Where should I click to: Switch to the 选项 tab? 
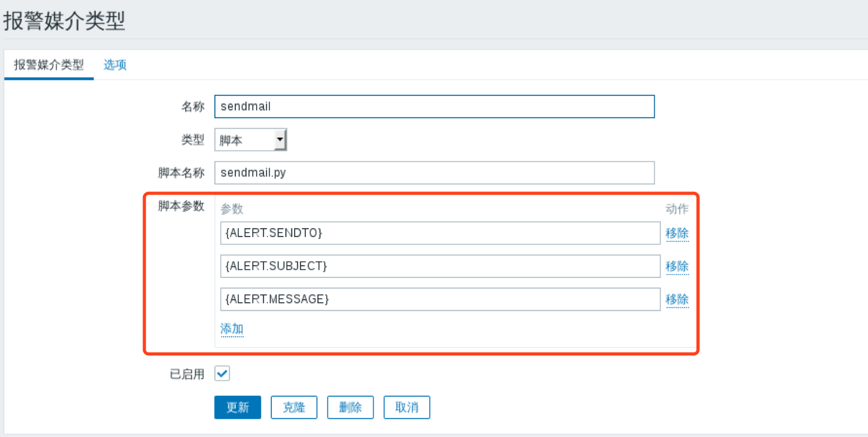click(114, 65)
